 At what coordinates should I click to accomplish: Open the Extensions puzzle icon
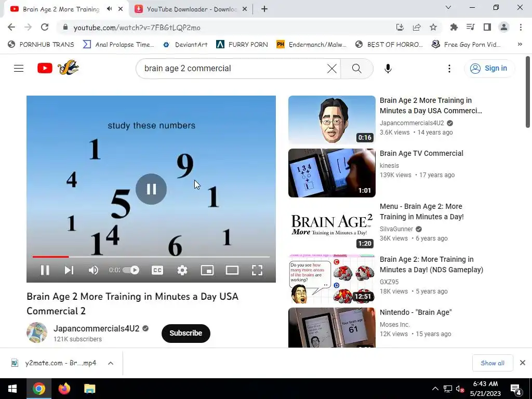(454, 27)
